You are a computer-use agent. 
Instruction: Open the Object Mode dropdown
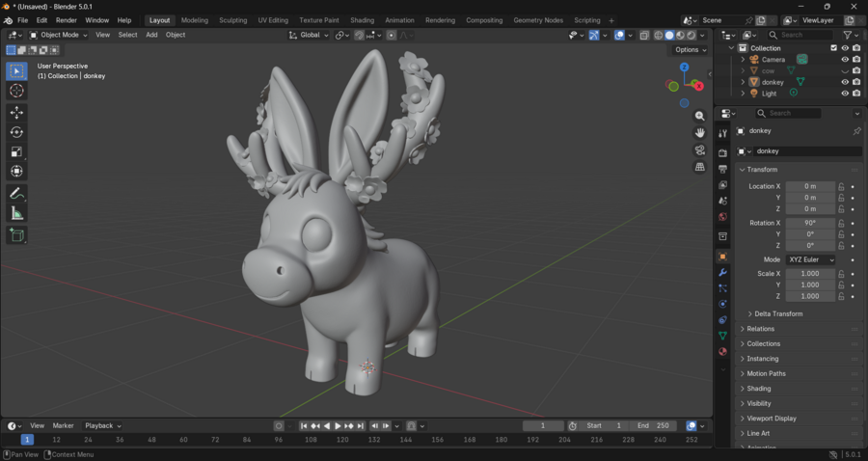[59, 35]
